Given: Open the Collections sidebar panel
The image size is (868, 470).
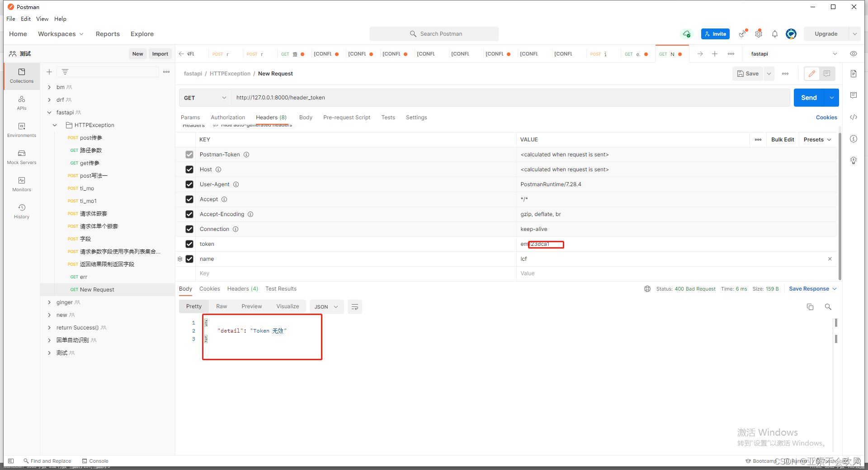Looking at the screenshot, I should [22, 76].
